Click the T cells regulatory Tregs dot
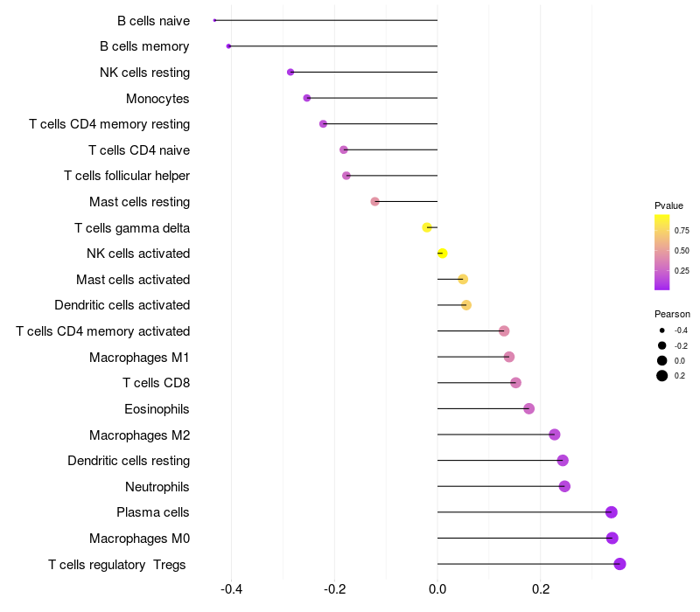Screen dimensions: 700x612 (619, 564)
